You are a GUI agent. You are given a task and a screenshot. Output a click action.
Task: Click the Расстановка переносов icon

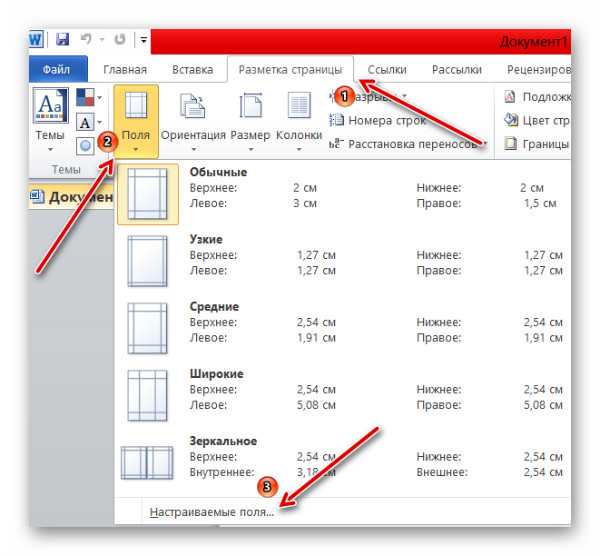click(x=335, y=144)
